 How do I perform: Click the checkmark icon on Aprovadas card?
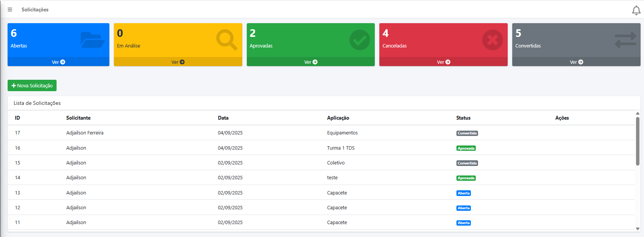[x=360, y=40]
